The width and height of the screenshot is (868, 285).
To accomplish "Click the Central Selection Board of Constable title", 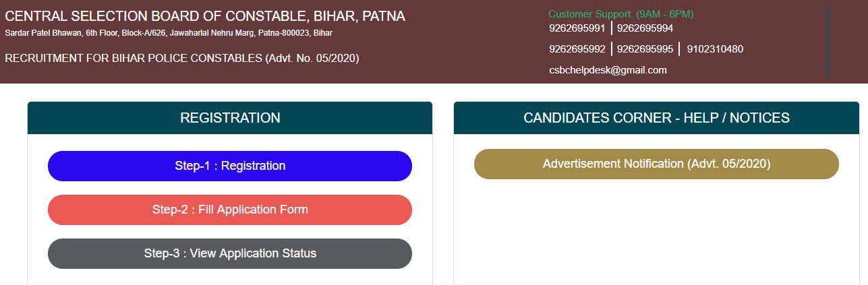I will [x=205, y=16].
